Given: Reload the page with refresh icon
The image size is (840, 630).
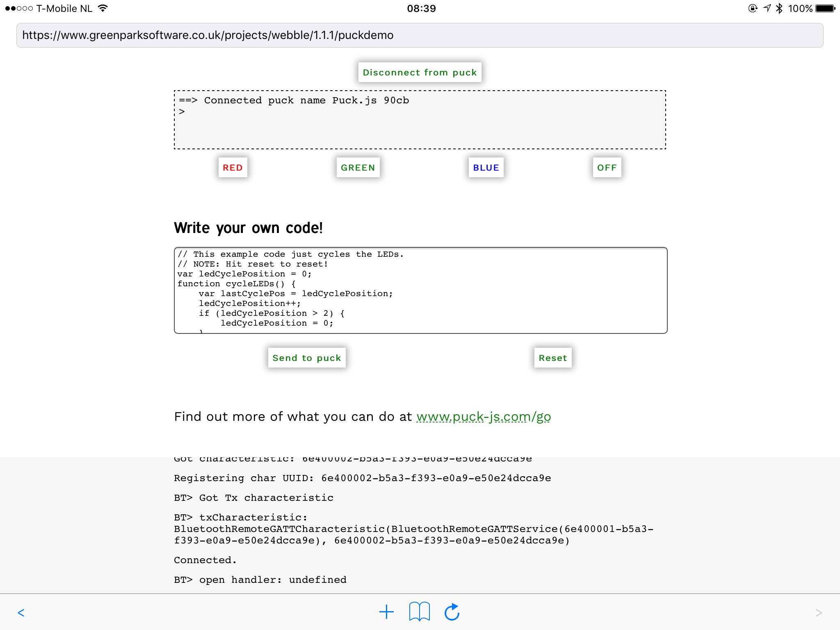Looking at the screenshot, I should pos(452,612).
